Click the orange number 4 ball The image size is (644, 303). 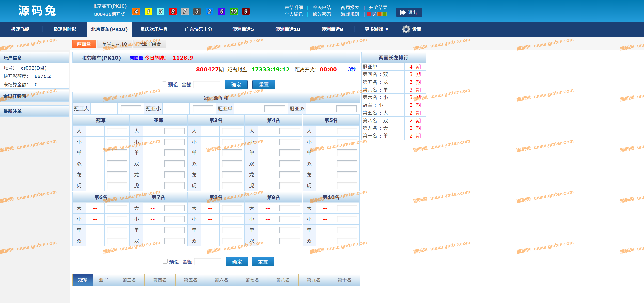[x=136, y=11]
